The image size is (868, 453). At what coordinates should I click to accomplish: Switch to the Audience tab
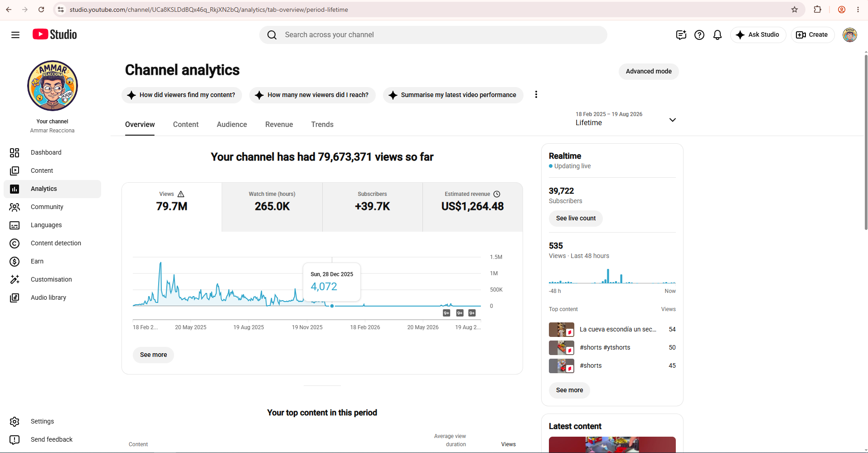(x=232, y=125)
